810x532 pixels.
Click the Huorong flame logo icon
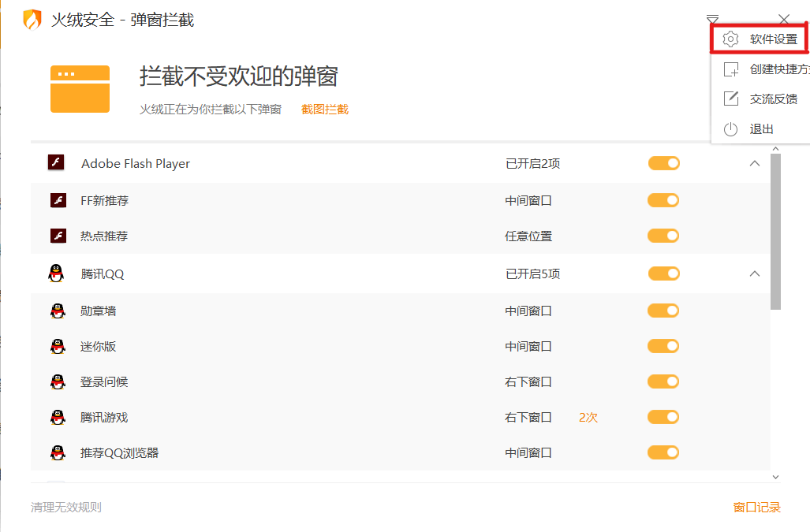click(32, 20)
